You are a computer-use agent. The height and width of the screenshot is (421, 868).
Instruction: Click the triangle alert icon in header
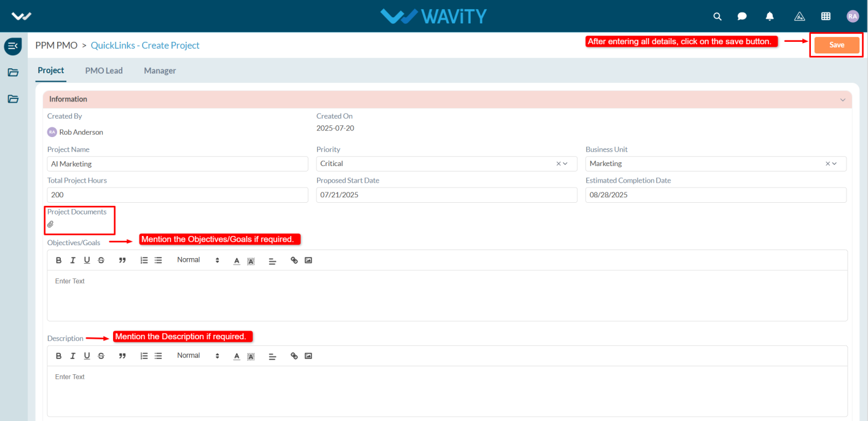799,17
